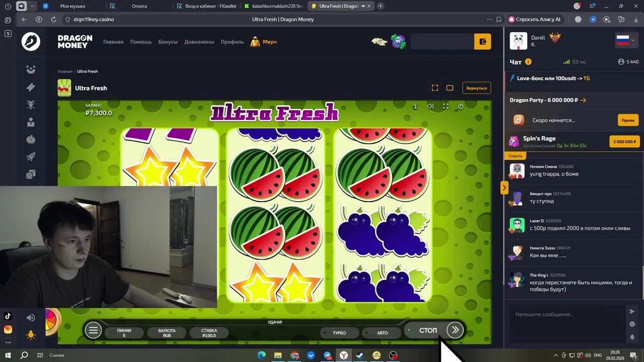Click Спросить Алису AI button

pyautogui.click(x=534, y=19)
